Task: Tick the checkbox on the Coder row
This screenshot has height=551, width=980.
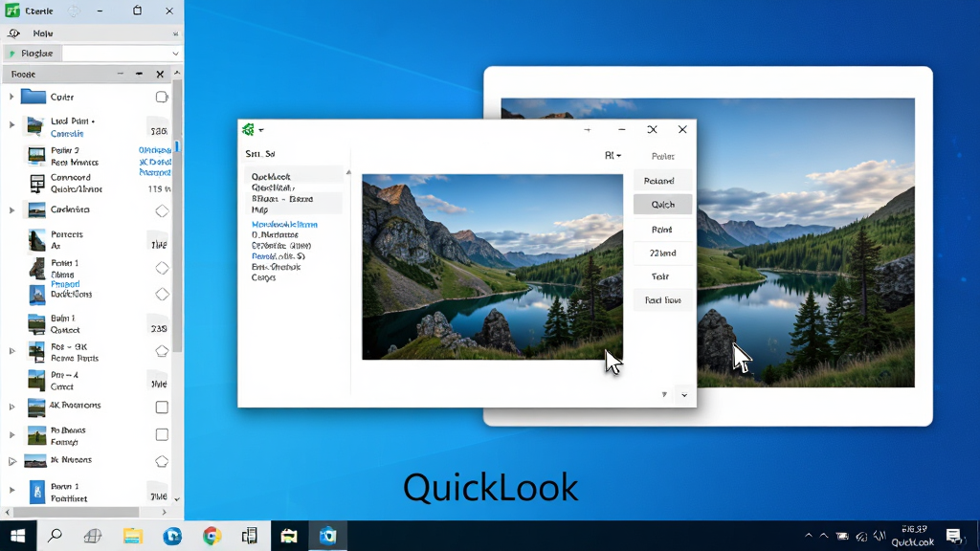Action: (x=162, y=97)
